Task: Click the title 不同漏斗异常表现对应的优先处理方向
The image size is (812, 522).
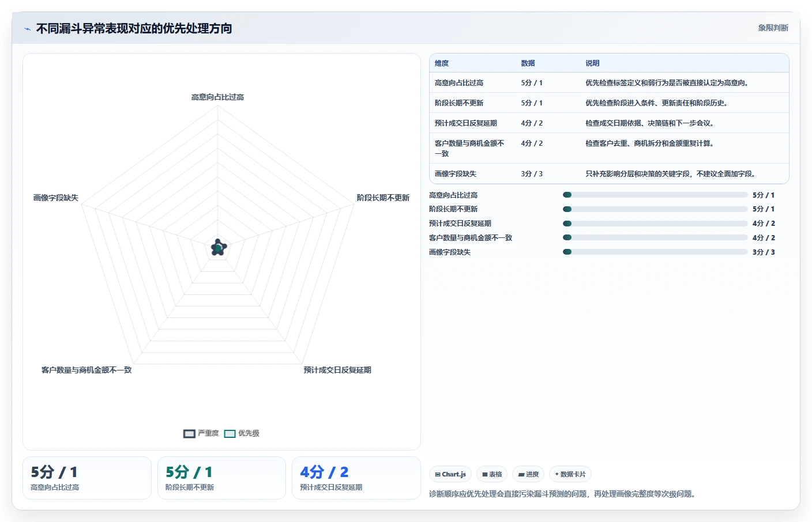Action: 134,28
